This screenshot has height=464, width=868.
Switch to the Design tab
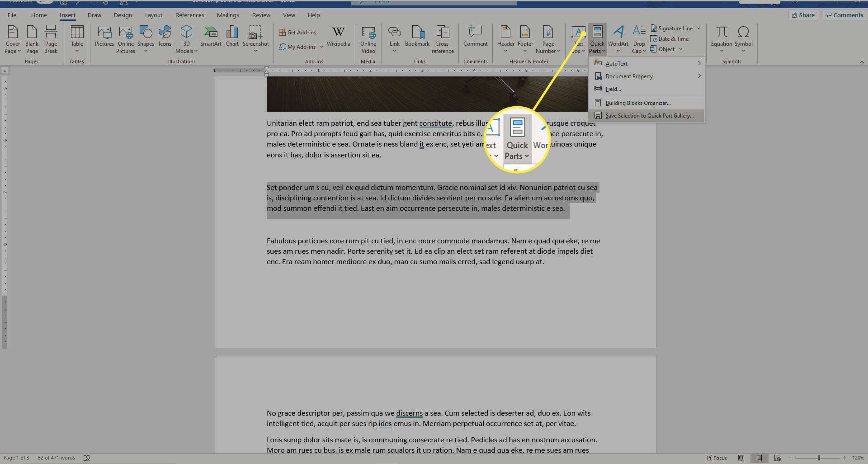click(x=123, y=15)
